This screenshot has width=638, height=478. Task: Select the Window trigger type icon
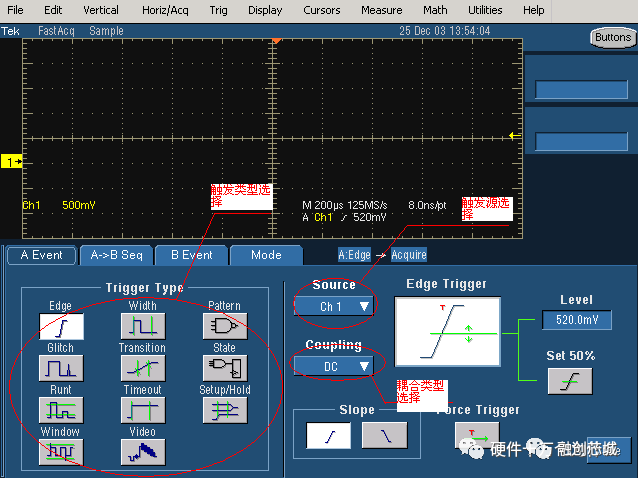[61, 452]
